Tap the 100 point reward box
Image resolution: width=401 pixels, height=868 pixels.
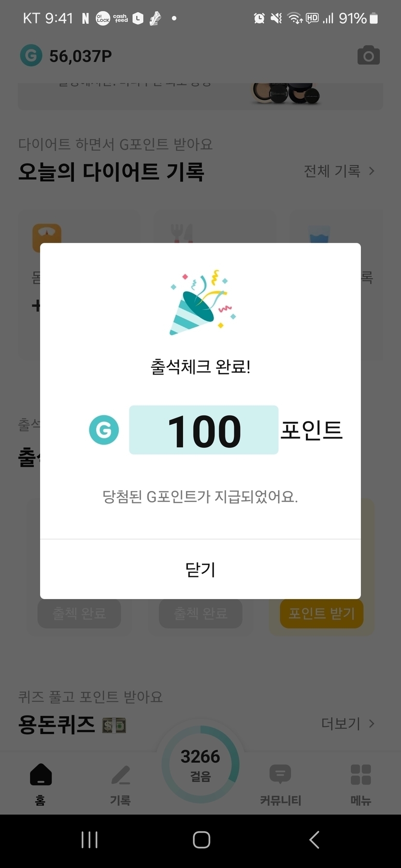pyautogui.click(x=203, y=430)
